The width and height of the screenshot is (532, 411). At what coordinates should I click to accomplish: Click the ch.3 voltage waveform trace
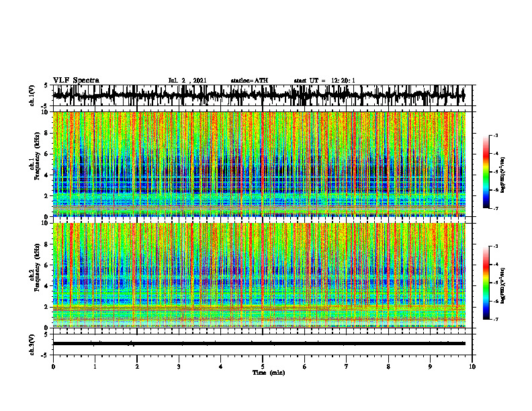pyautogui.click(x=259, y=344)
